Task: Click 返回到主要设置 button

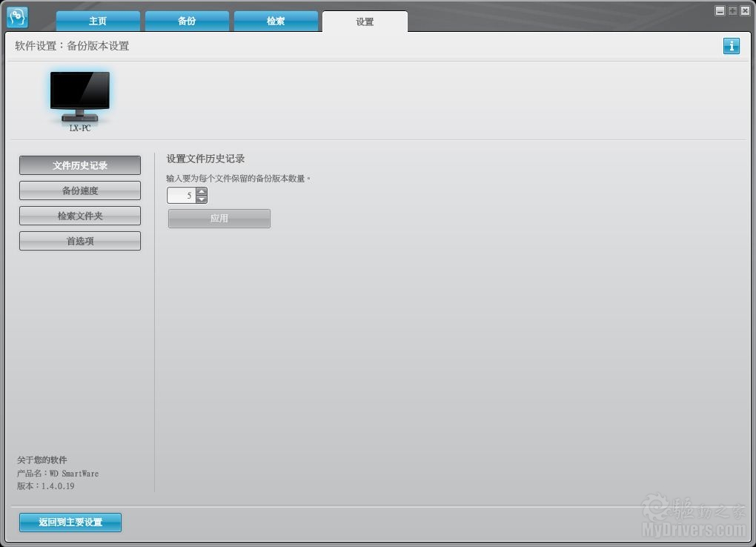Action: [x=70, y=523]
